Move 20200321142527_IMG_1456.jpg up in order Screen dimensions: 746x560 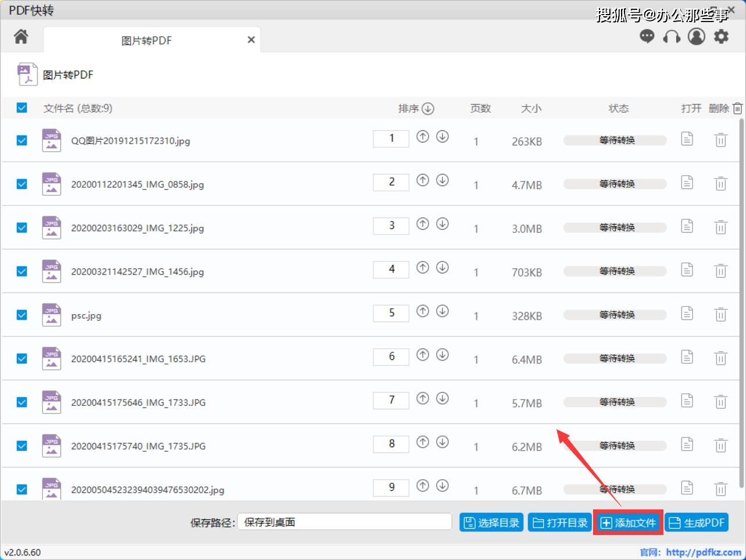click(423, 267)
